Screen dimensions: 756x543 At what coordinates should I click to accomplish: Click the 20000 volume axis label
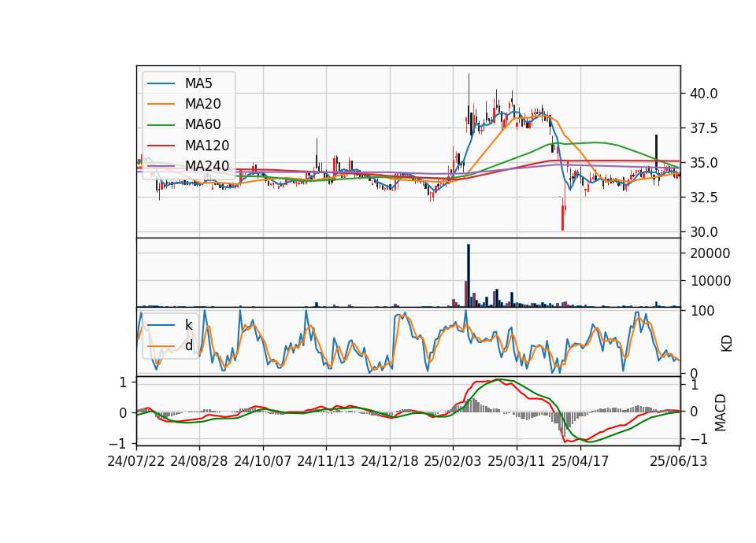coord(710,254)
